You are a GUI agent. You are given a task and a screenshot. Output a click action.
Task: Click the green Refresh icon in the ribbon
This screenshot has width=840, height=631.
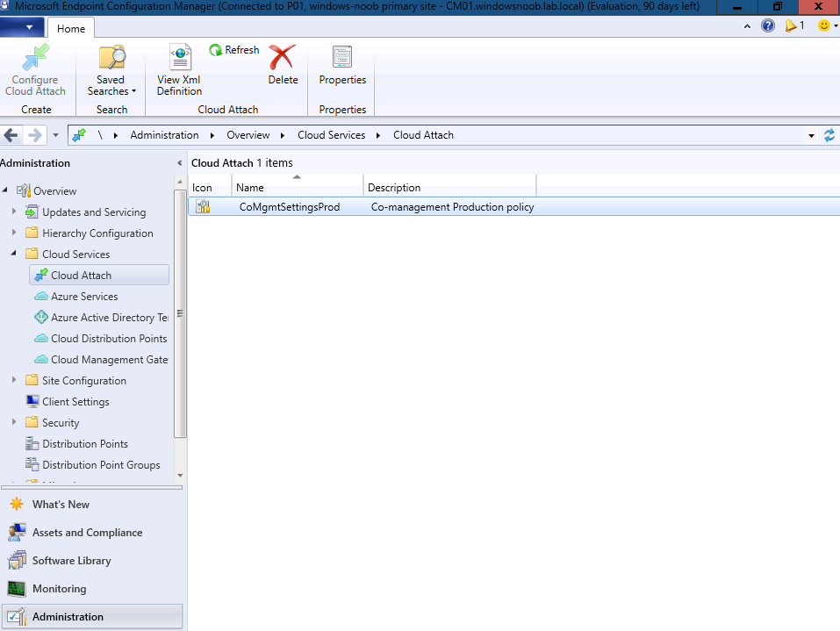point(215,50)
